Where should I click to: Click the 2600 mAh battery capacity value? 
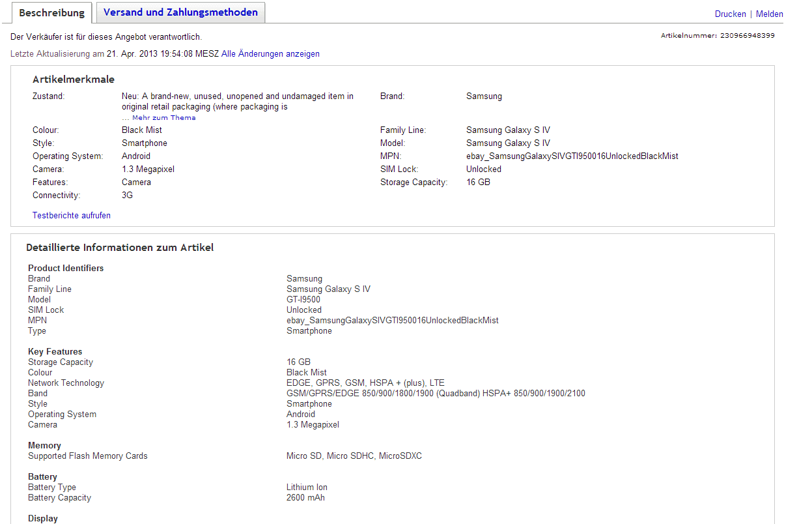(305, 498)
